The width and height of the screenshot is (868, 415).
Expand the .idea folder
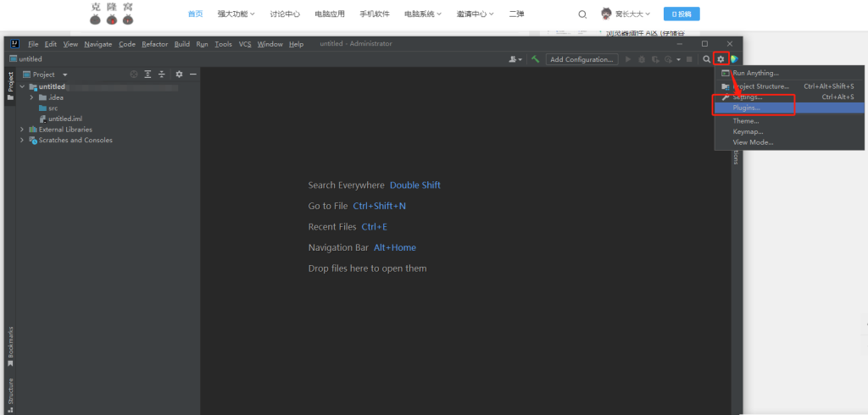coord(32,97)
